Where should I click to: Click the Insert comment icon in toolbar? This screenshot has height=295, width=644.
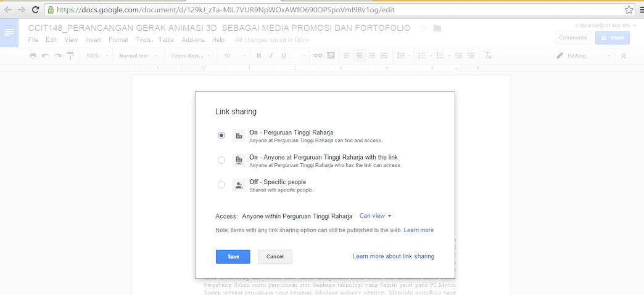[331, 56]
